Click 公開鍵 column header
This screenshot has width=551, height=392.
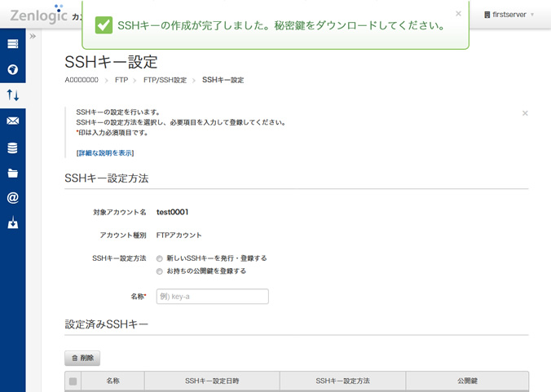(x=467, y=381)
